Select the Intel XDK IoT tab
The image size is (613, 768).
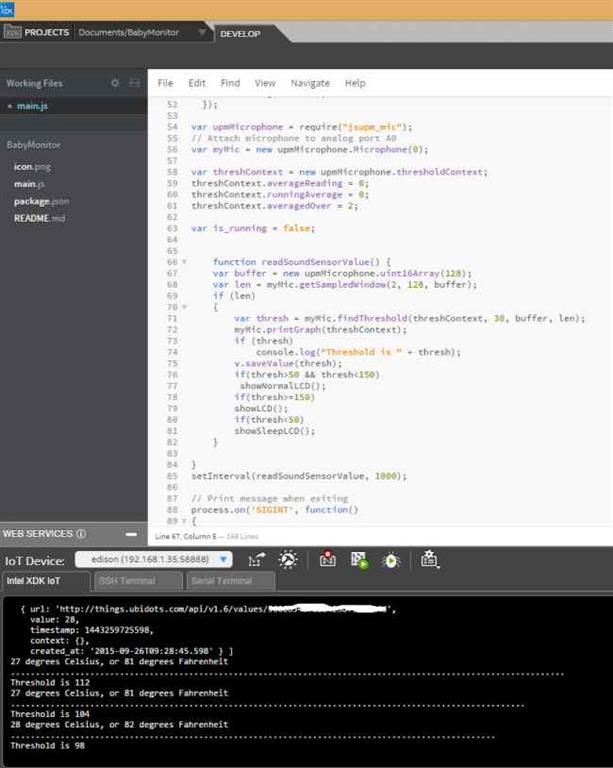[45, 581]
